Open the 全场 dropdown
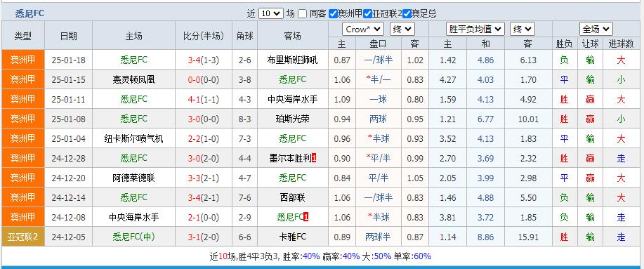This screenshot has width=644, height=269. pyautogui.click(x=596, y=29)
